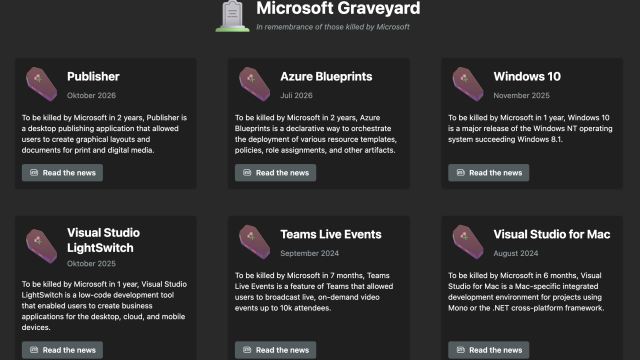
Task: Click the coffin icon next to Windows 10
Action: 468,84
